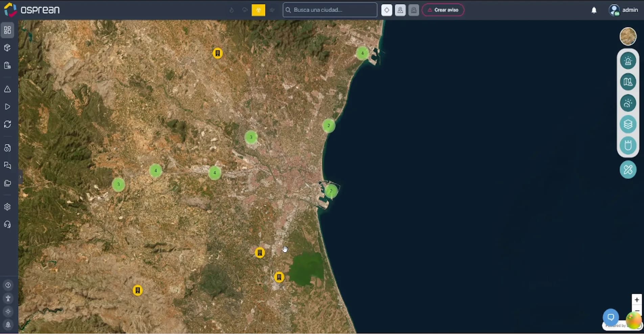Toggle the sun brightness theme icon

tap(8, 311)
